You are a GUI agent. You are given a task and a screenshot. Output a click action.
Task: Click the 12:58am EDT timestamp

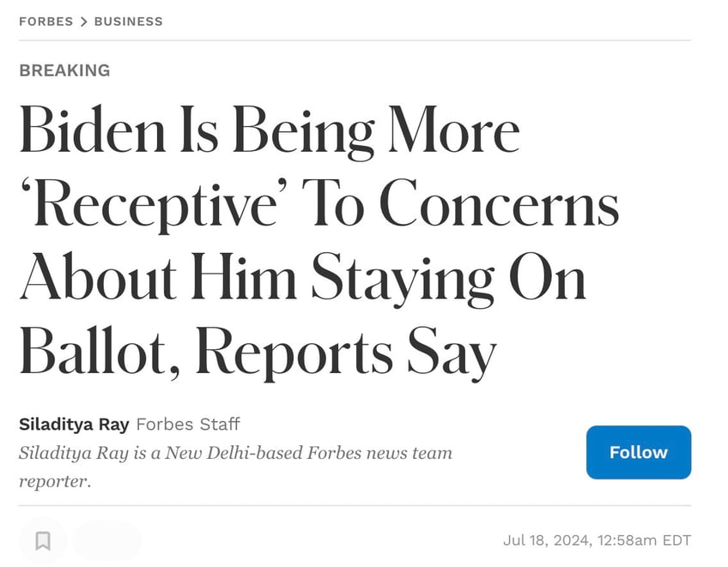(x=645, y=540)
